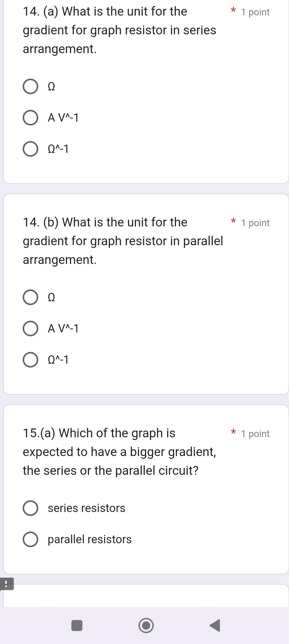The image size is (289, 644).
Task: Tap the required asterisk on question 15(a)
Action: pos(233,433)
